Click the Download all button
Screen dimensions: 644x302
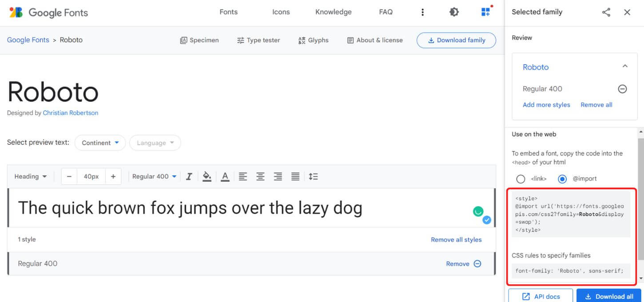609,296
